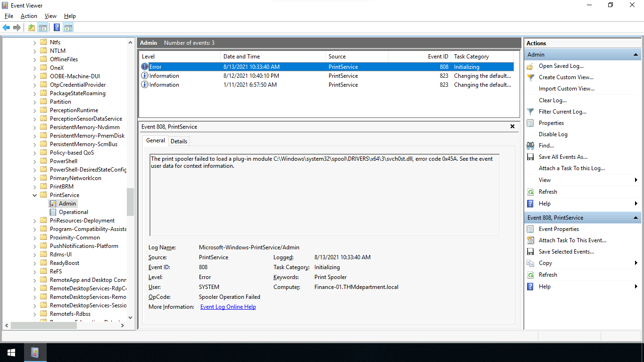Click Help icon under Admin actions

pyautogui.click(x=530, y=204)
